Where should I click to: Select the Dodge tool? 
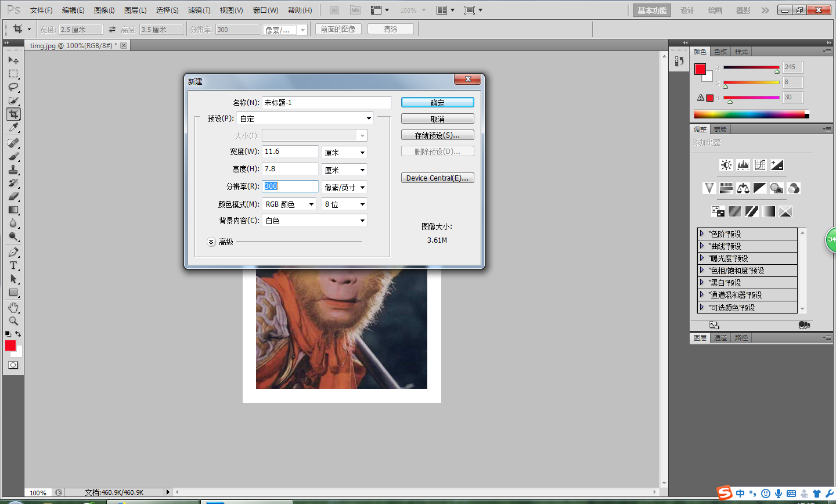(13, 236)
